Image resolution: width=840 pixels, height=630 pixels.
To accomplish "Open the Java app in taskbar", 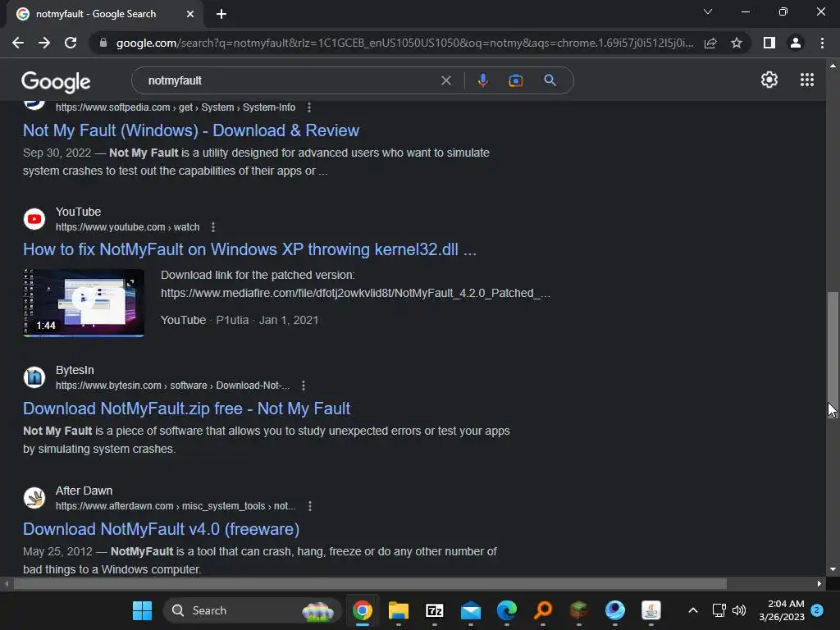I will coord(651,610).
